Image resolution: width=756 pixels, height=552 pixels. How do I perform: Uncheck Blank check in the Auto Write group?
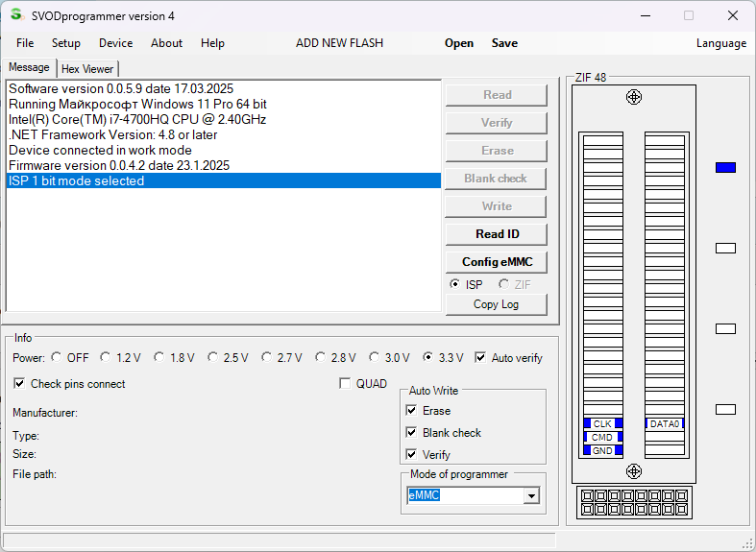pos(411,433)
